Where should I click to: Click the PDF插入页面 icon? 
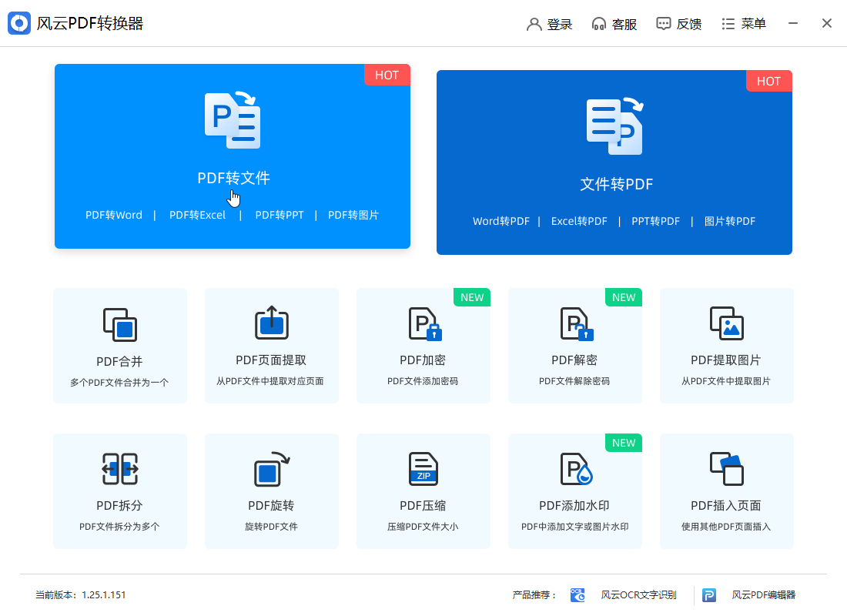[727, 468]
